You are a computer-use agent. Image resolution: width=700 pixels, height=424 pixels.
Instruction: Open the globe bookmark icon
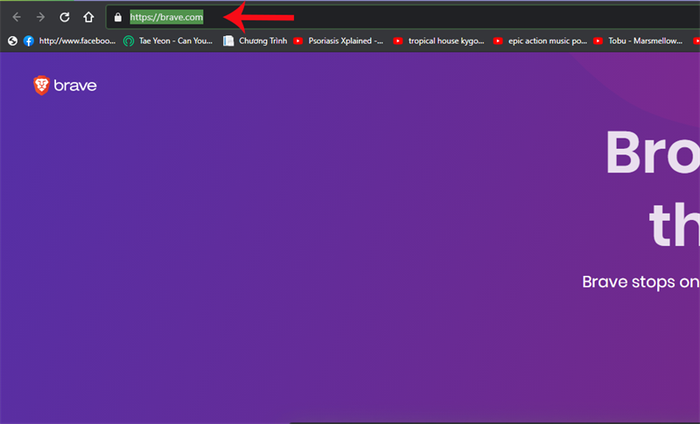point(12,41)
